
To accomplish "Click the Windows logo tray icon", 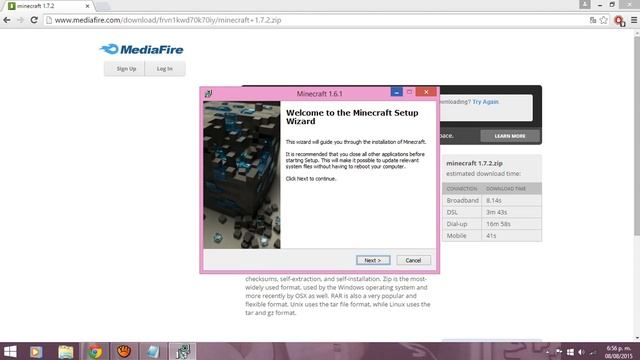I will point(570,352).
